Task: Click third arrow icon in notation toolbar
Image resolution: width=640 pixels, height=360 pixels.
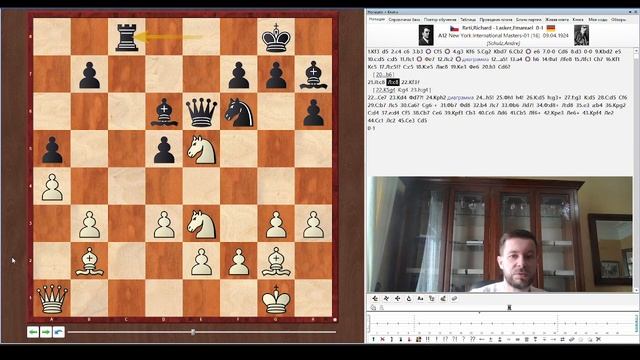Action: (398, 298)
